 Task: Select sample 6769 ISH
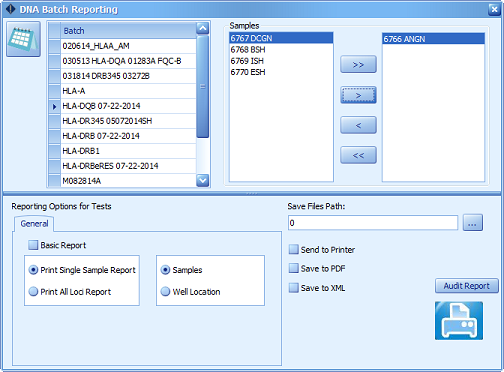point(281,61)
